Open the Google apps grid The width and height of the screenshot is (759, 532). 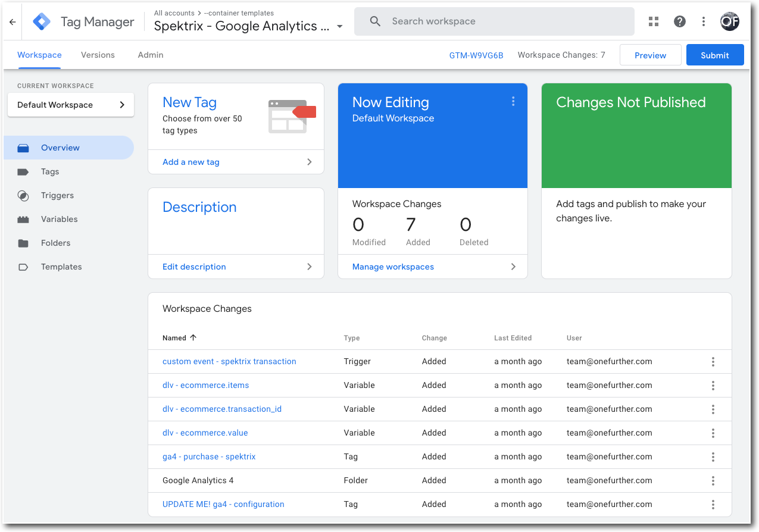click(x=653, y=21)
